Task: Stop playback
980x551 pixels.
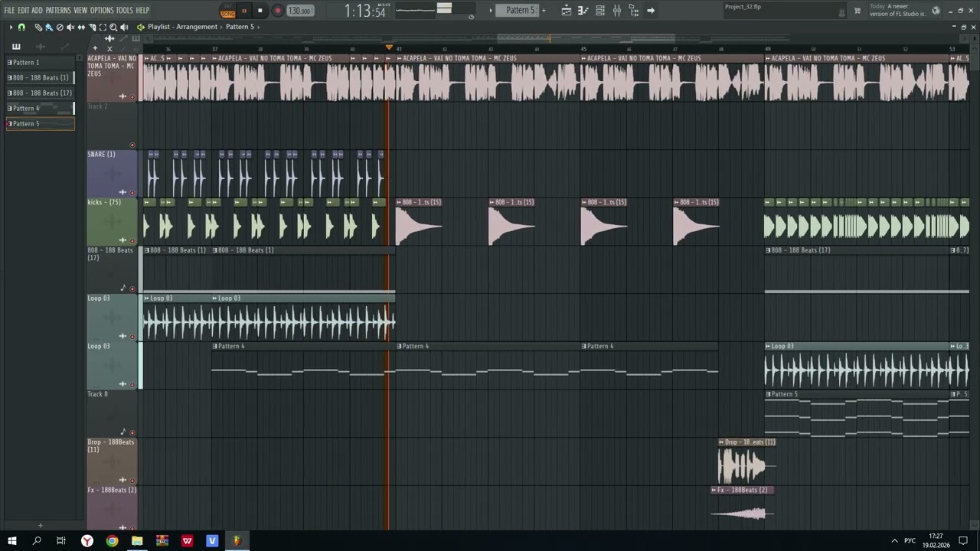Action: [260, 11]
